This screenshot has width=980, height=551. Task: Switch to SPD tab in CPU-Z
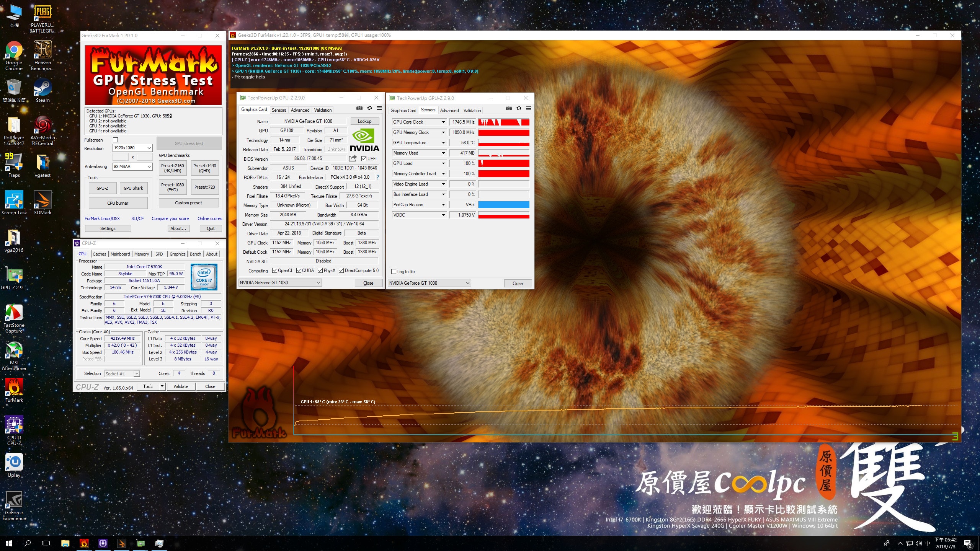tap(159, 254)
